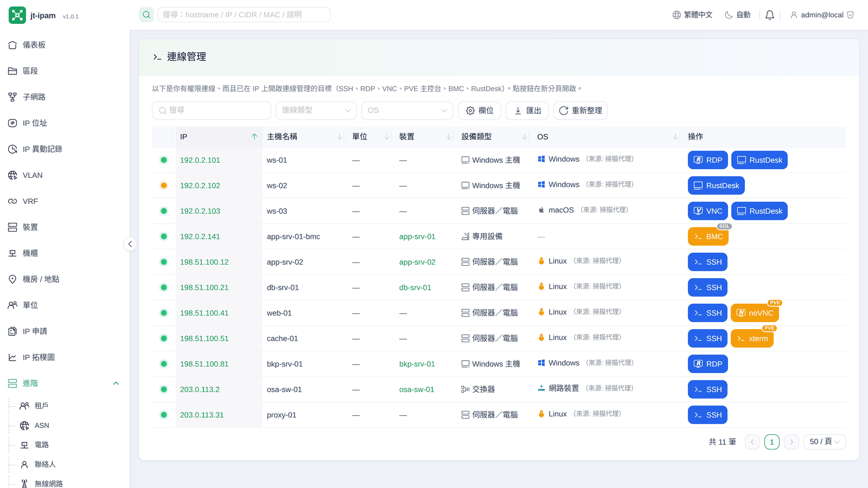The width and height of the screenshot is (868, 488).
Task: Open the 連線類型 dropdown filter
Action: [316, 111]
